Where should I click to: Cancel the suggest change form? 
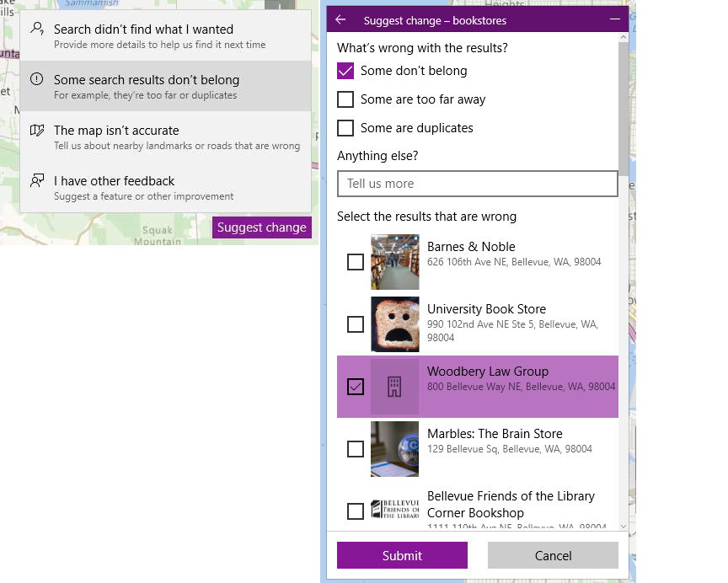point(553,555)
